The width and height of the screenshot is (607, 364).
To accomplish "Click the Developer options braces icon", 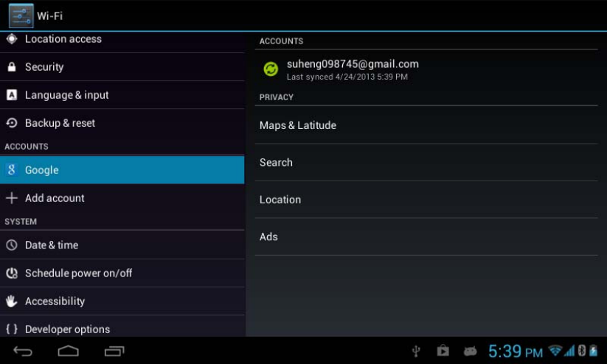I will pyautogui.click(x=12, y=329).
